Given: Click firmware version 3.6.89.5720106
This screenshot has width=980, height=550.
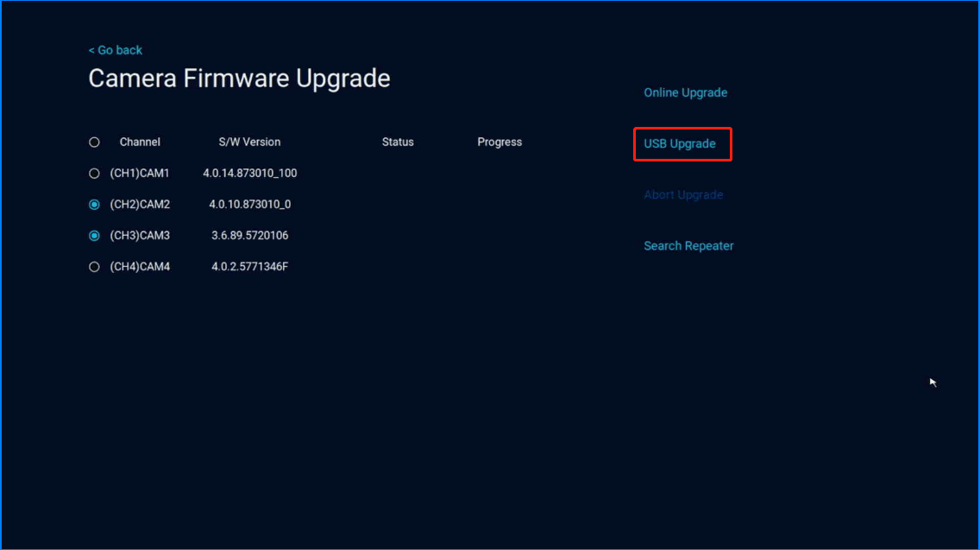Looking at the screenshot, I should point(249,236).
